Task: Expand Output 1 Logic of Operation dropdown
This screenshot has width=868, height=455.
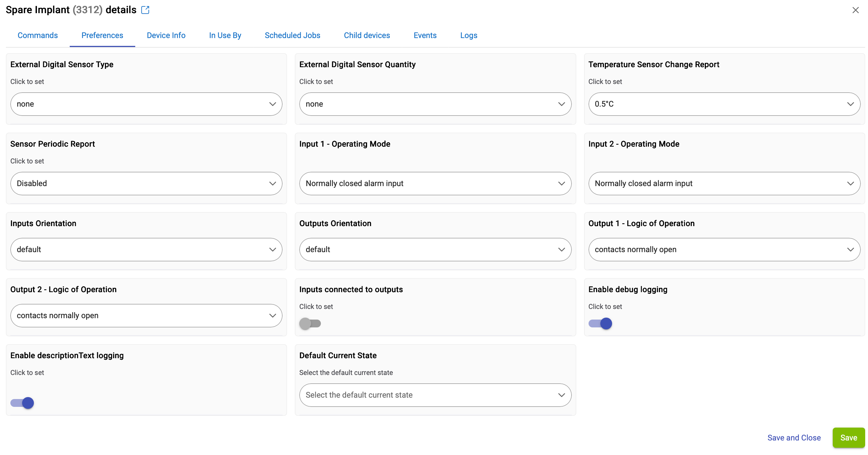Action: point(724,250)
